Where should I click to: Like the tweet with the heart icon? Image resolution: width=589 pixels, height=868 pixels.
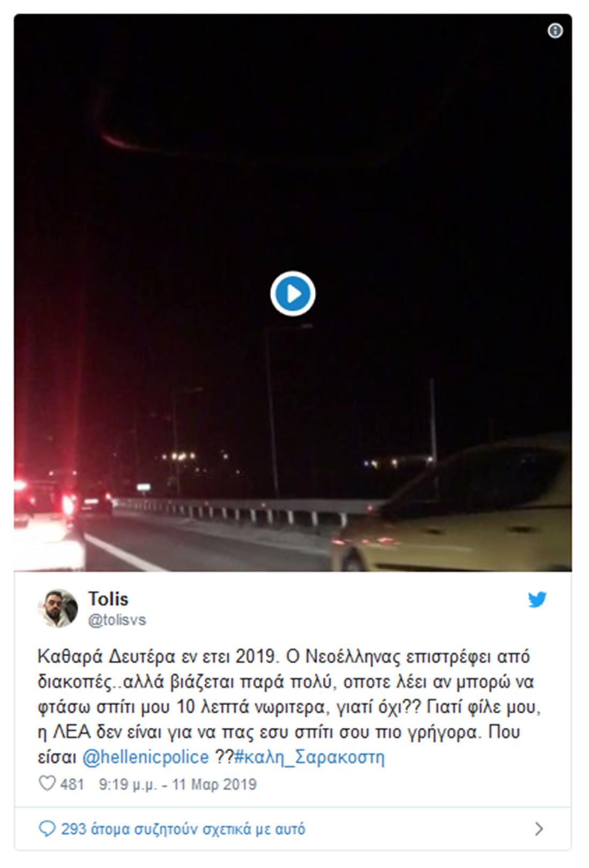[47, 783]
